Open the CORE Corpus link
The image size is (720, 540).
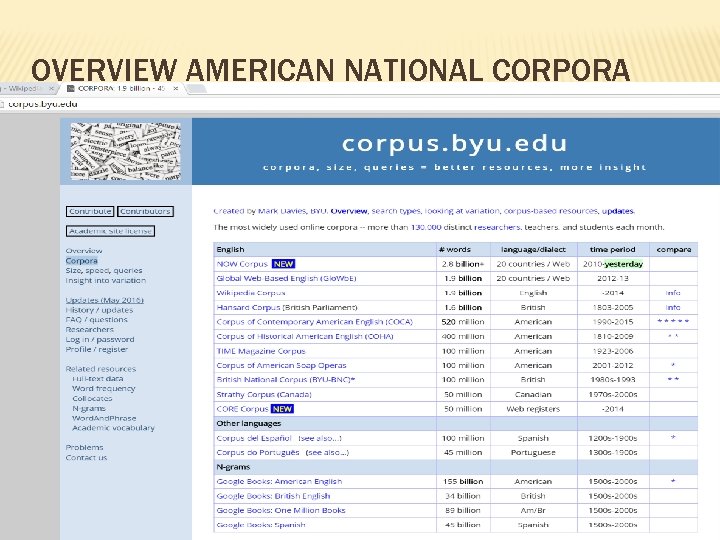click(x=242, y=409)
